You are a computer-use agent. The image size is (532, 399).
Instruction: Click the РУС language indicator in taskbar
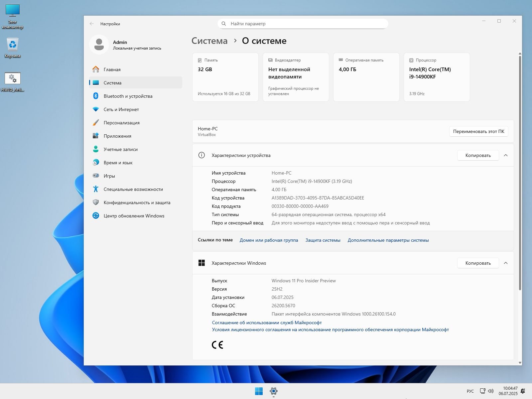tap(470, 391)
